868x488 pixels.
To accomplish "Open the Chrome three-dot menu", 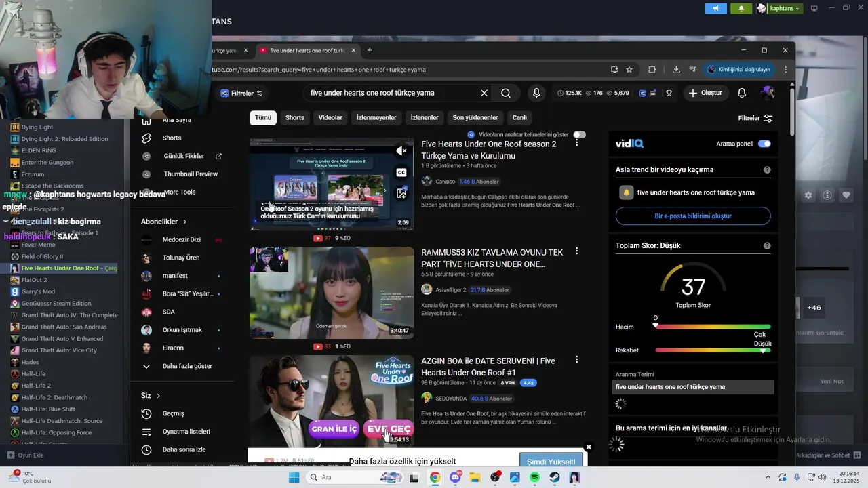I will point(786,69).
